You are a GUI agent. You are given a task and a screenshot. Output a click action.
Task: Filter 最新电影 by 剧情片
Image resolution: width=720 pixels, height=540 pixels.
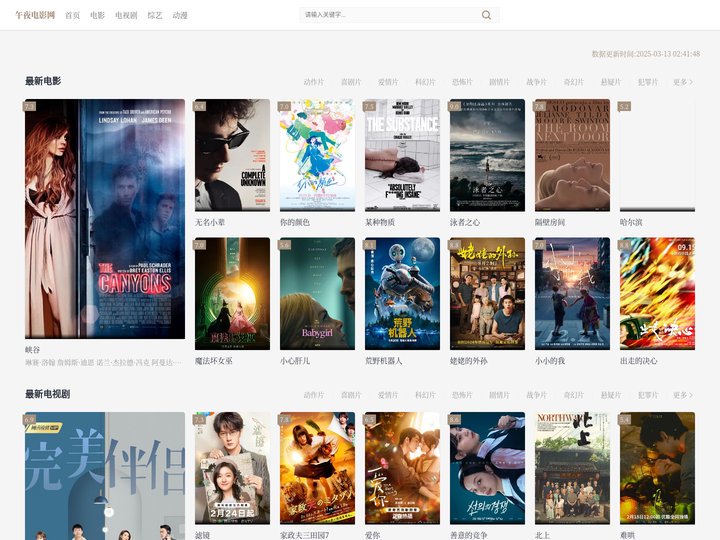click(499, 82)
